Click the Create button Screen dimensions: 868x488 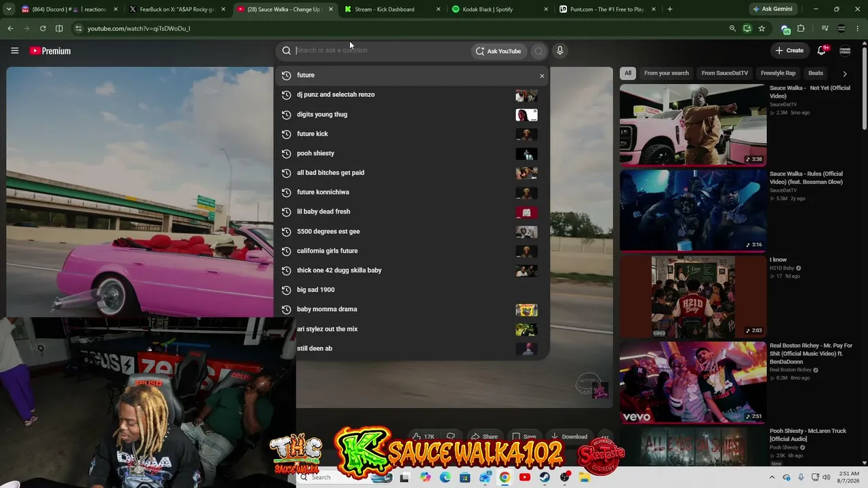(789, 50)
